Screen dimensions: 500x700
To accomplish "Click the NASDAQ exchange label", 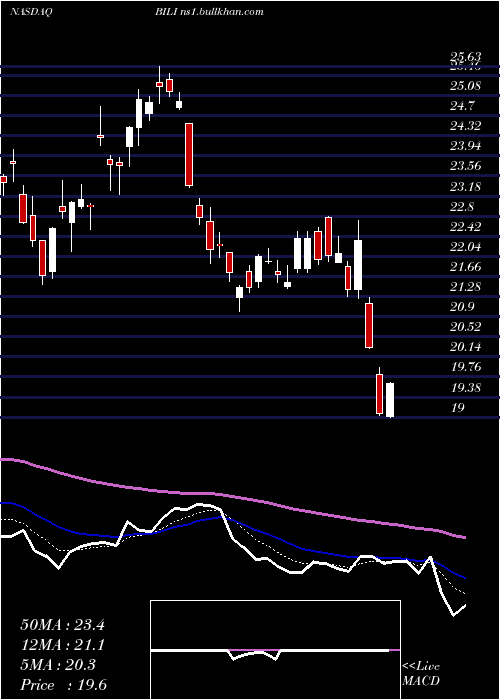I will click(30, 12).
